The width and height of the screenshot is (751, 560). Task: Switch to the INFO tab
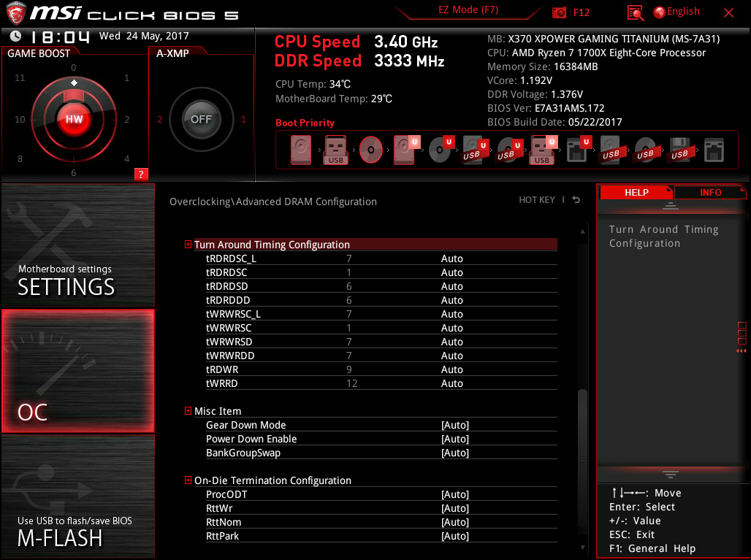[710, 193]
